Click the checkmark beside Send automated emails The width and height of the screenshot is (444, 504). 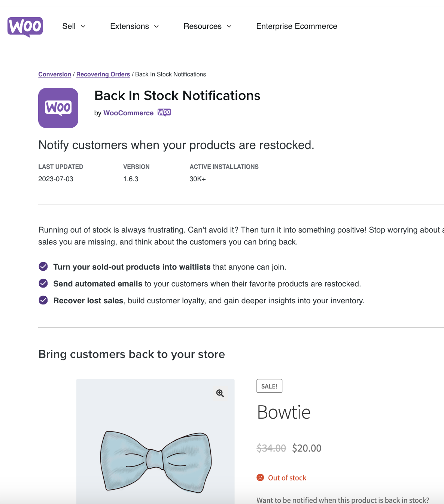click(43, 283)
